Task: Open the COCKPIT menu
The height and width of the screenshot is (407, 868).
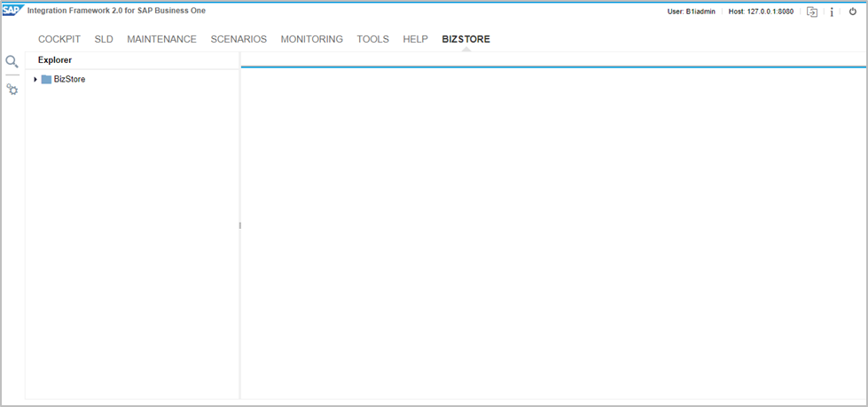Action: [59, 39]
